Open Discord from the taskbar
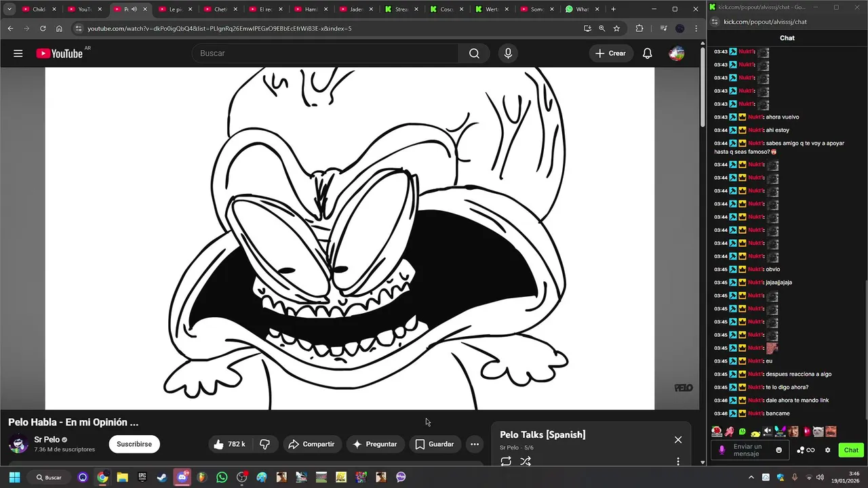The height and width of the screenshot is (488, 868). pos(182,477)
